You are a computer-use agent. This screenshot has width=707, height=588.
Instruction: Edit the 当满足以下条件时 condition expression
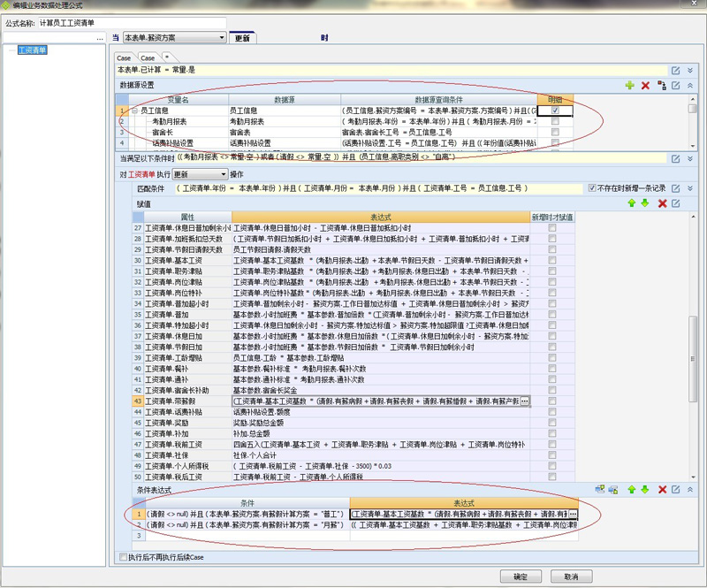tap(675, 159)
